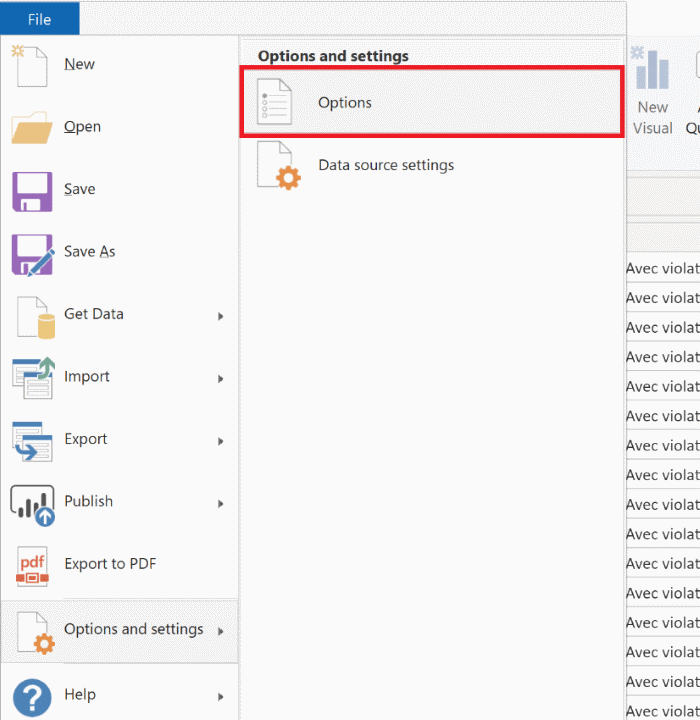Choose Open from the File menu
Viewport: 700px width, 720px height.
pos(119,127)
